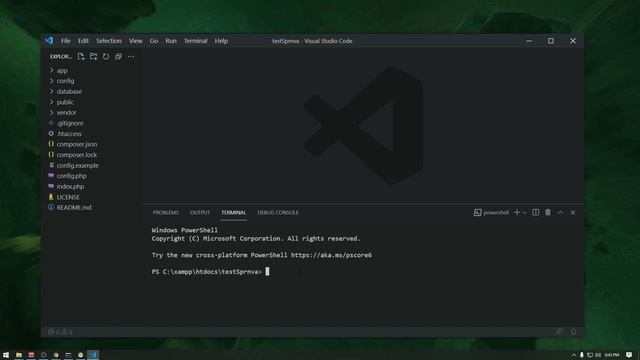Show hidden system tray icons
The width and height of the screenshot is (640, 360).
574,355
